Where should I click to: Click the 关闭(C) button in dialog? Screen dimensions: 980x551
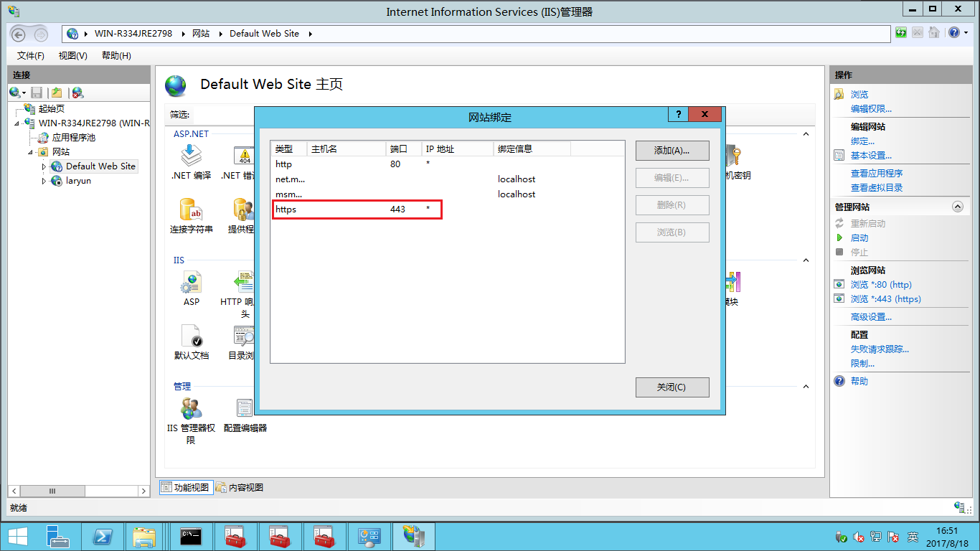click(672, 387)
